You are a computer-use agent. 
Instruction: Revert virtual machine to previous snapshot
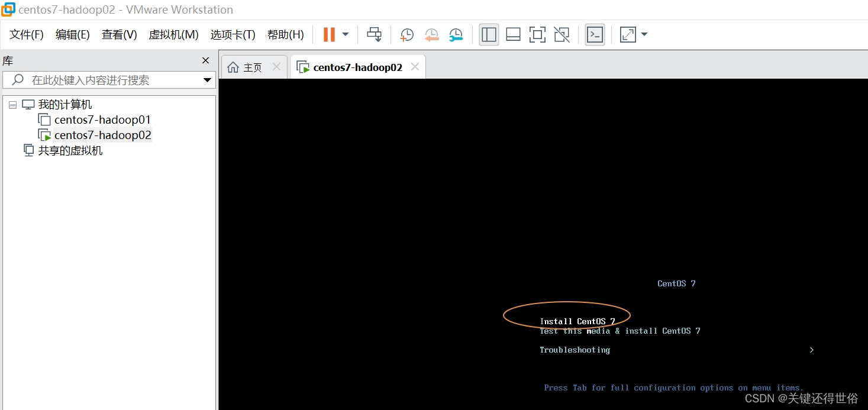tap(431, 35)
